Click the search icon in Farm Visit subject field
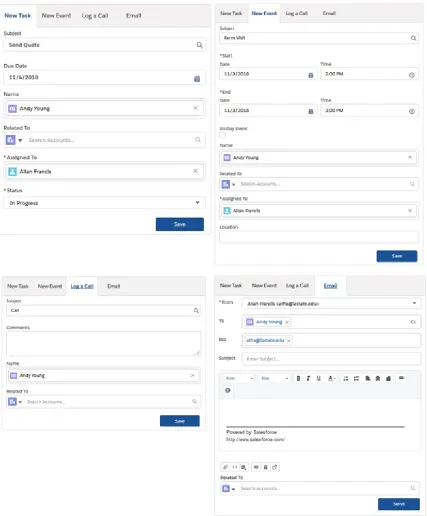 tap(413, 38)
